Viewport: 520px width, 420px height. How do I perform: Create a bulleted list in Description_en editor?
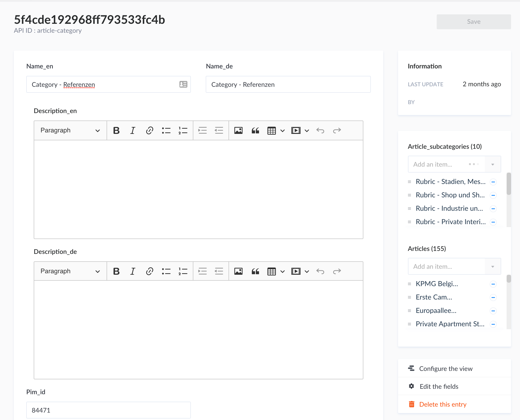[x=166, y=130]
